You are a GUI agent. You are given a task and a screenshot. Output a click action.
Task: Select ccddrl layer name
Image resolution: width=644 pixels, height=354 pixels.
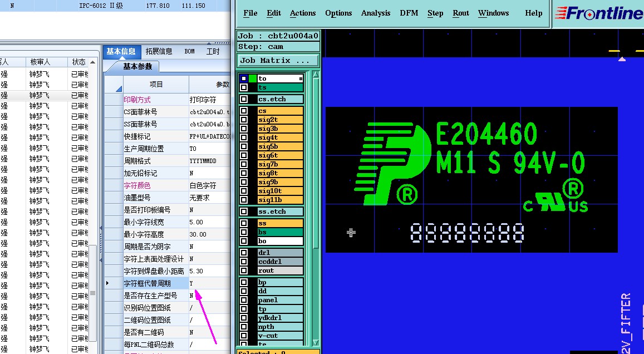point(280,262)
